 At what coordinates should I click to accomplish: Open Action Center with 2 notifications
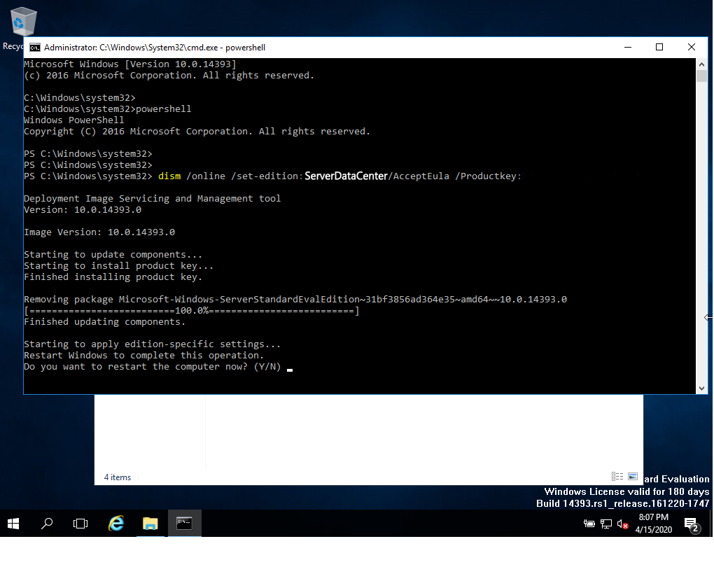(692, 524)
